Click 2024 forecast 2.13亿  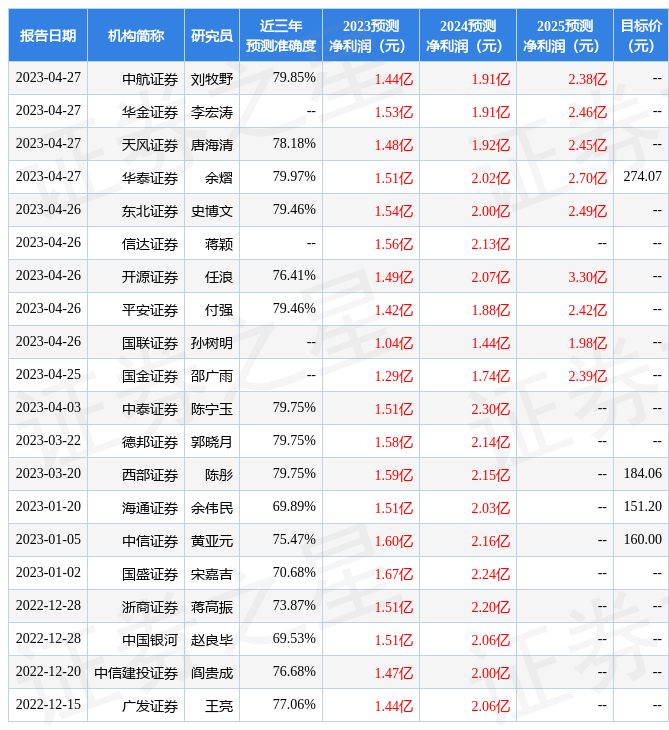pyautogui.click(x=491, y=244)
